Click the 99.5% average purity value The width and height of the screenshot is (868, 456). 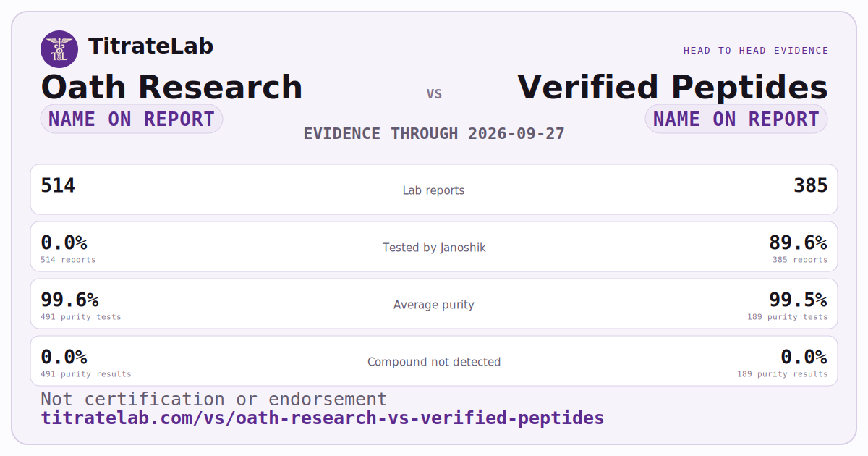point(799,300)
